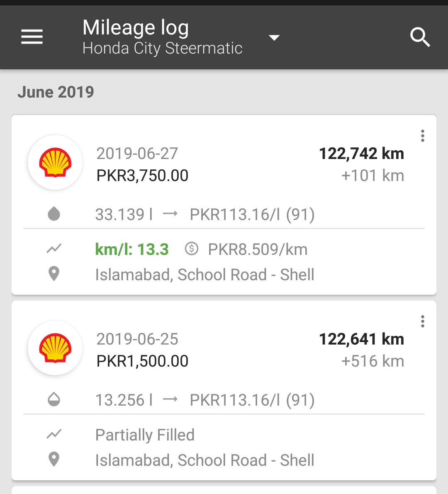Tap trend icon beside Partially Filled
448x494 pixels.
pyautogui.click(x=54, y=434)
